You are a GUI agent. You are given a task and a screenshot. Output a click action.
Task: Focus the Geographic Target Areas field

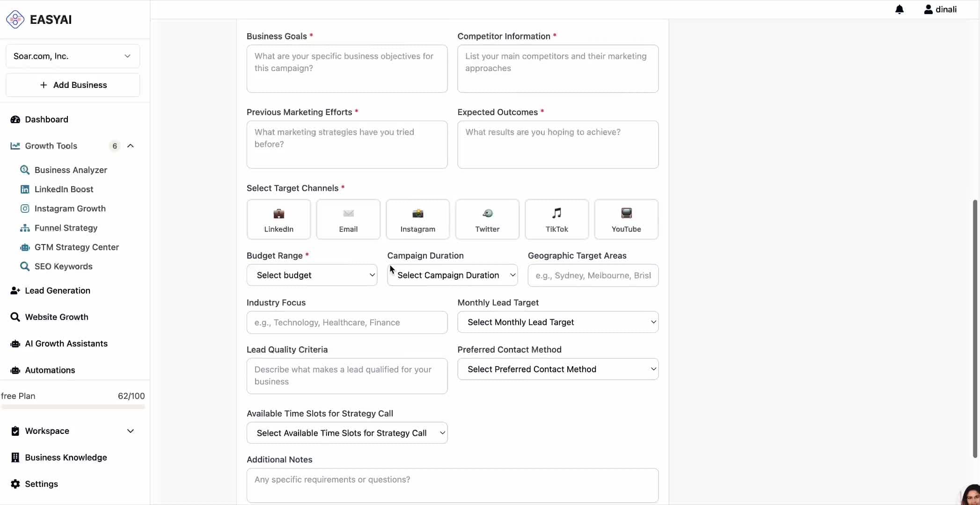click(x=593, y=275)
